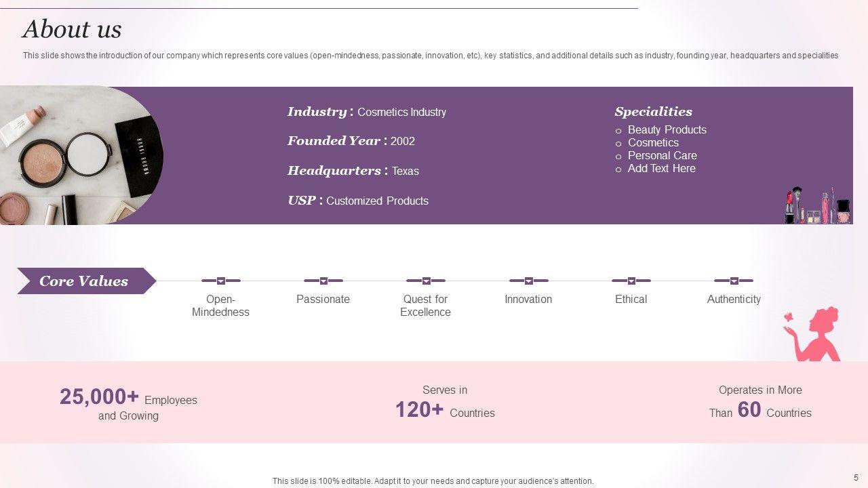The height and width of the screenshot is (488, 868).
Task: Click the marker icon above Open-Mindedness
Action: click(x=221, y=281)
